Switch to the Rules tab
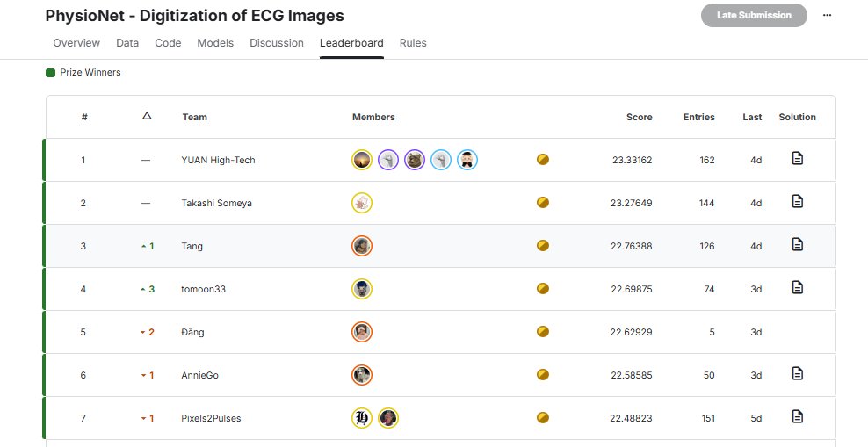 [413, 43]
